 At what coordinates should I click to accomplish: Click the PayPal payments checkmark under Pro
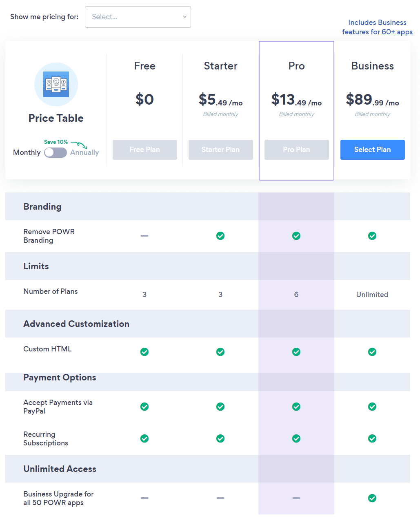tap(296, 407)
